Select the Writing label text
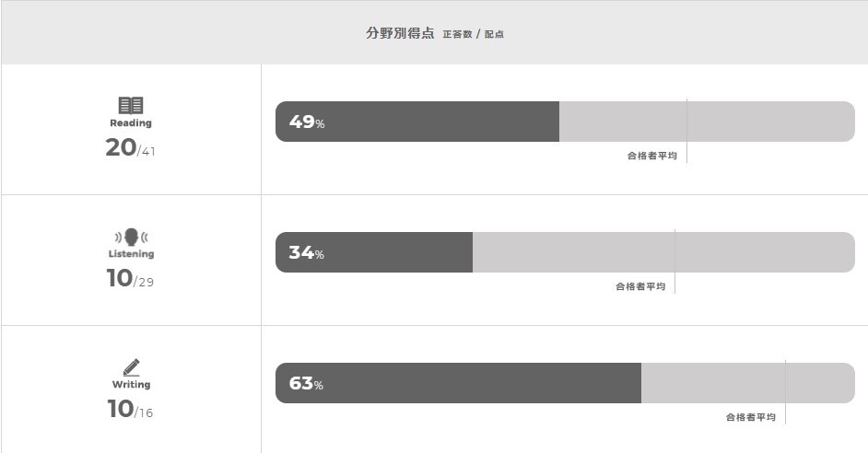 131,385
